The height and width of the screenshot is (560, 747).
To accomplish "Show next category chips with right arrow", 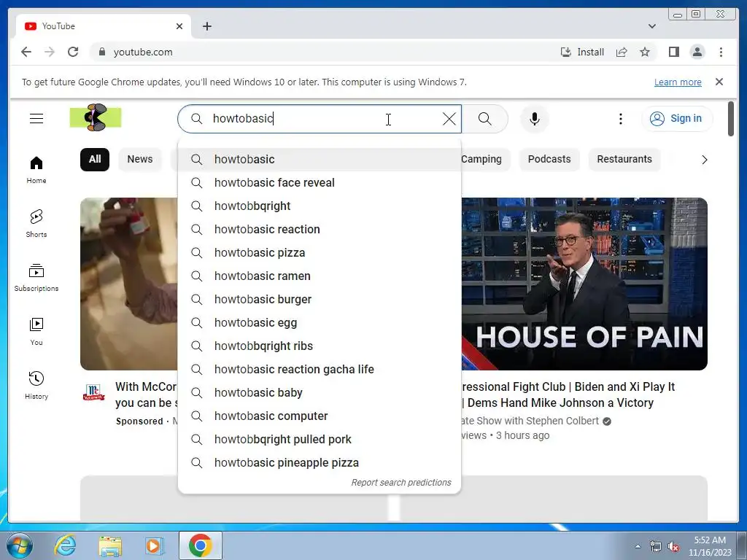I will (704, 160).
